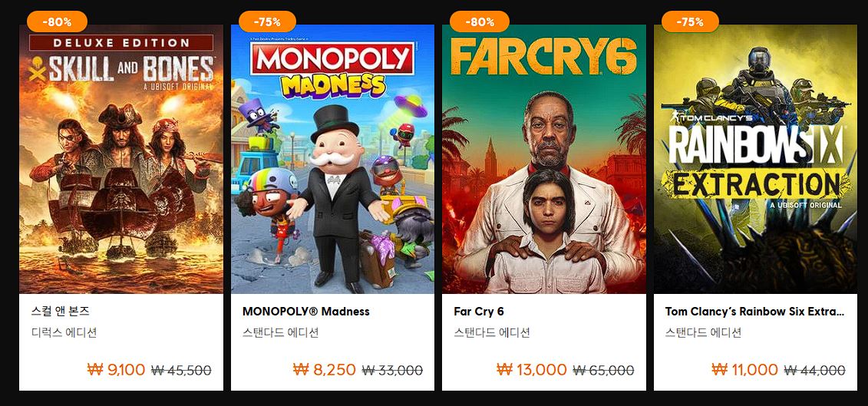Click the crossed-out ₩ 45,500 original price
This screenshot has height=406, width=868.
(181, 370)
